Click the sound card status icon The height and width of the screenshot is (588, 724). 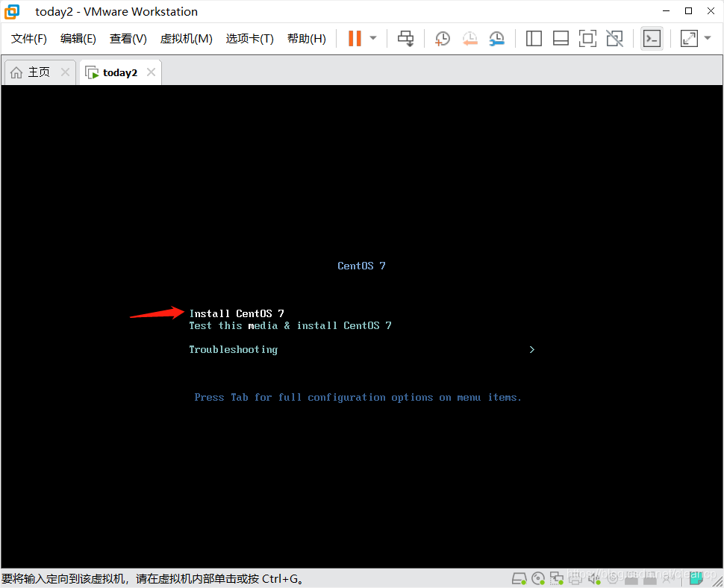(x=594, y=578)
